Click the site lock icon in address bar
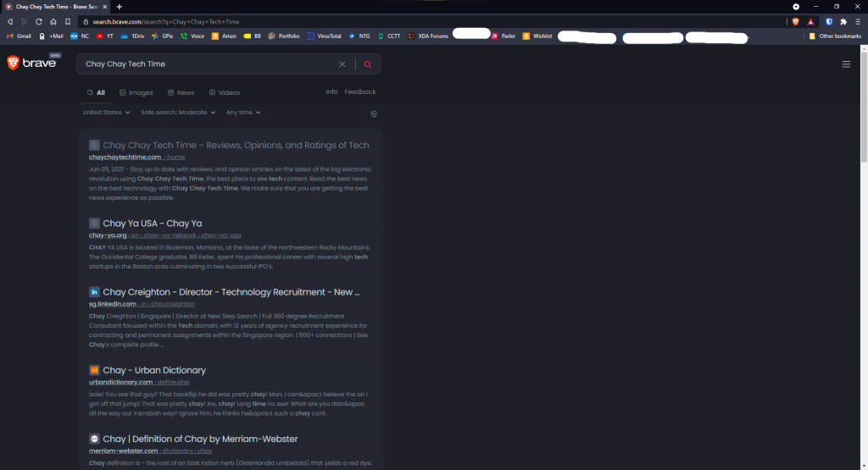Screen dimensions: 868x470 point(86,21)
